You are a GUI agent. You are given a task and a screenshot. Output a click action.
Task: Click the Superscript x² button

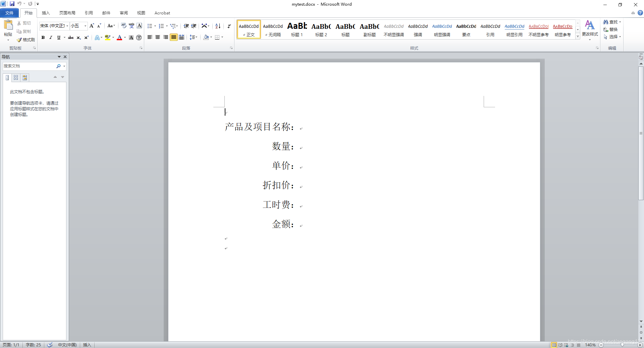pyautogui.click(x=86, y=38)
